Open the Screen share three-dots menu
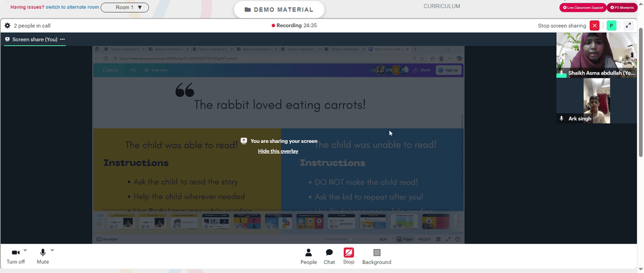644x273 pixels. point(62,39)
